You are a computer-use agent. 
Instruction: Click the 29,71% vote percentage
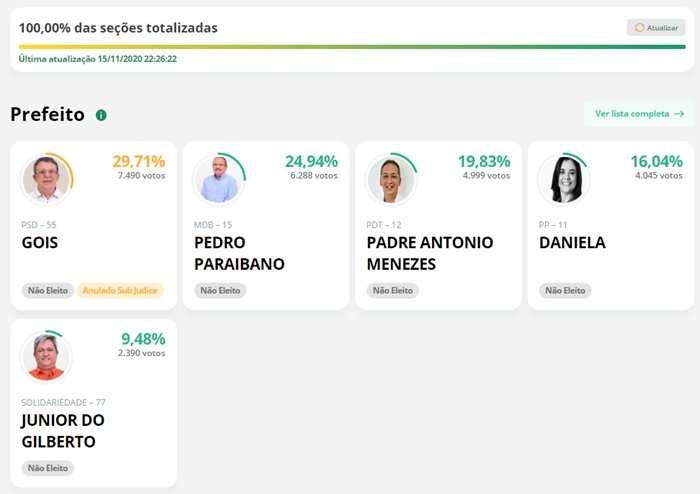(x=139, y=161)
